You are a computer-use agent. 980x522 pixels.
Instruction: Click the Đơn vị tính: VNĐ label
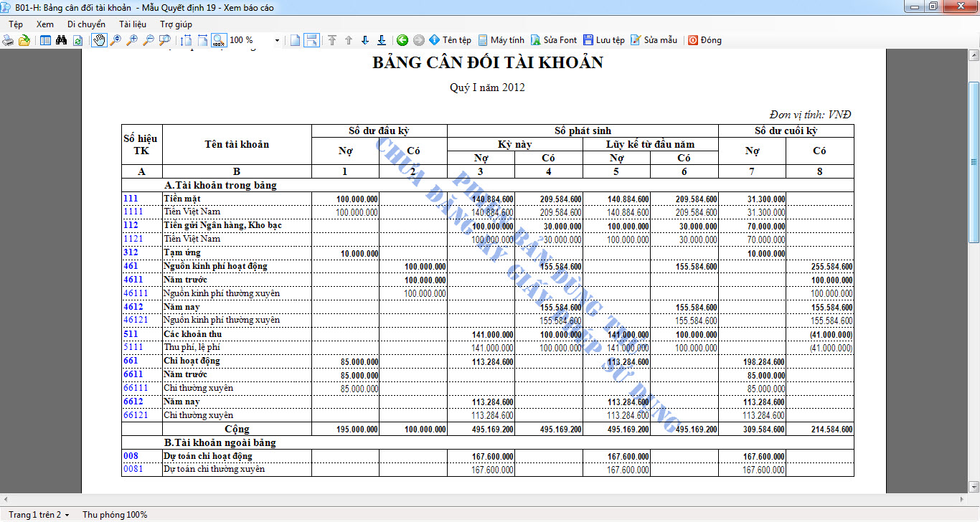[810, 115]
